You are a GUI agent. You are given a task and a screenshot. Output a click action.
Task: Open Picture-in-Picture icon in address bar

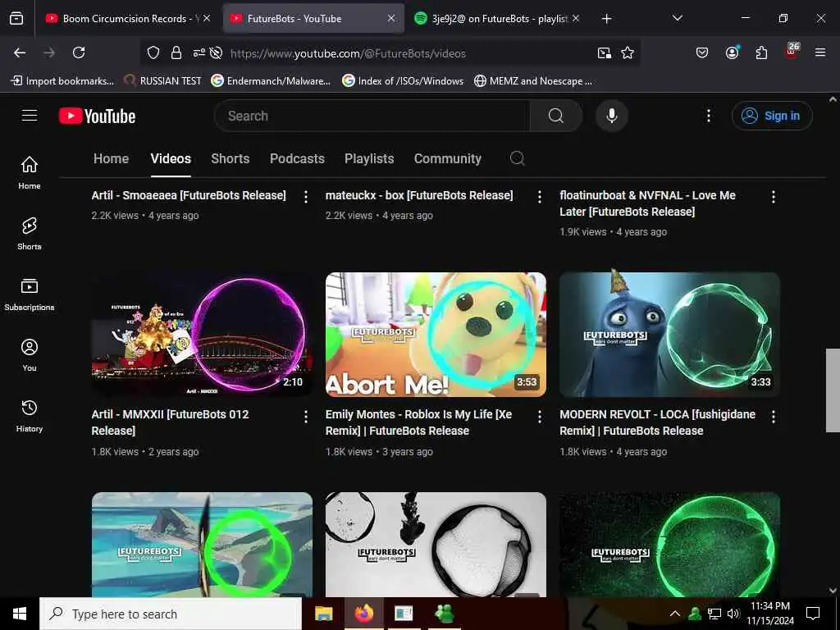click(604, 52)
